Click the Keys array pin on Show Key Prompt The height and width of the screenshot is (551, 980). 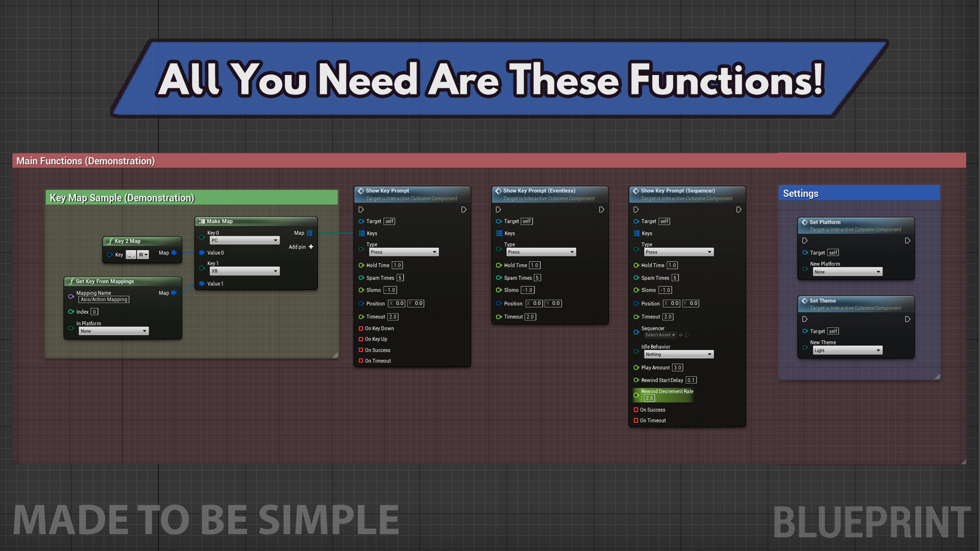tap(362, 234)
